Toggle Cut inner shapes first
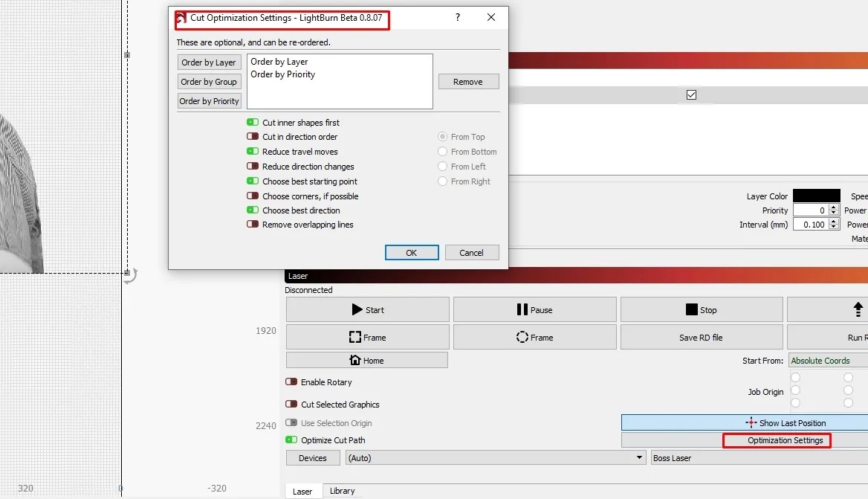The image size is (868, 499). 253,122
